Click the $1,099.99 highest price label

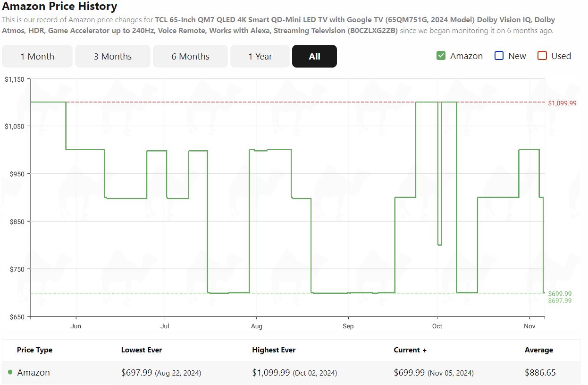coord(562,103)
